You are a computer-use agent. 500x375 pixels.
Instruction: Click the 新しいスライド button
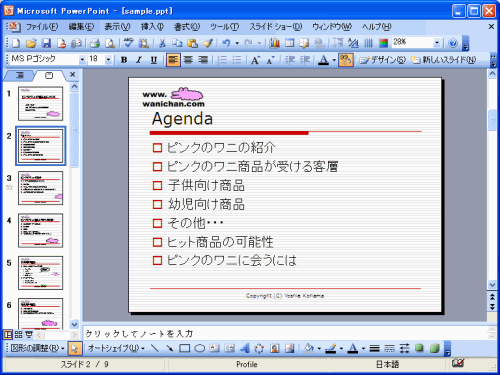coord(443,60)
